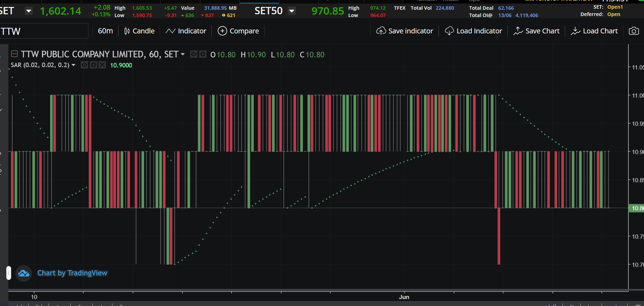Click SET50 value 970.85
The width and height of the screenshot is (644, 306).
click(328, 11)
